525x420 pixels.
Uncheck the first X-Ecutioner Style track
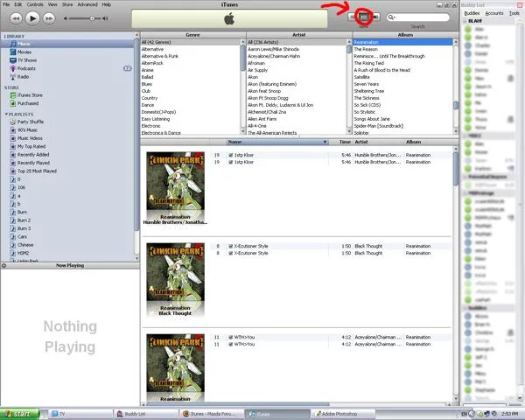230,247
